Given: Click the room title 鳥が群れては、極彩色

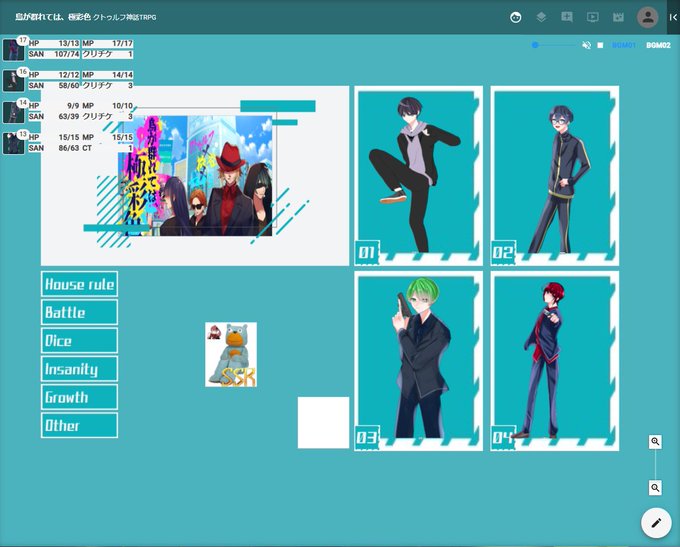Looking at the screenshot, I should click(x=52, y=17).
